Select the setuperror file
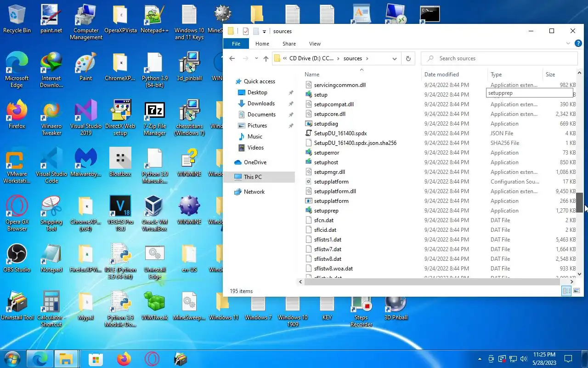 327,153
